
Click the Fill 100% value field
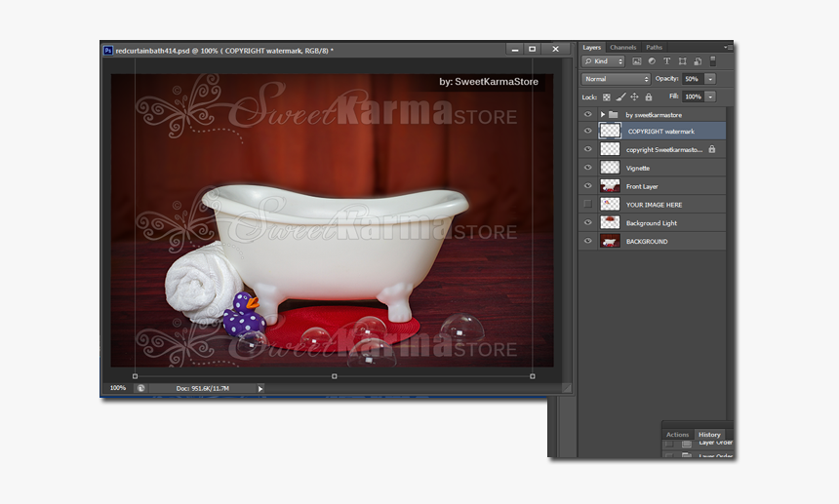[x=694, y=97]
